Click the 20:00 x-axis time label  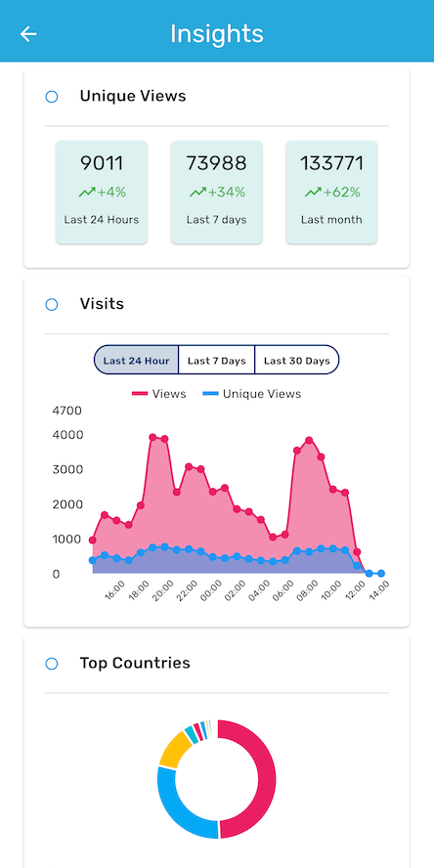[x=162, y=590]
